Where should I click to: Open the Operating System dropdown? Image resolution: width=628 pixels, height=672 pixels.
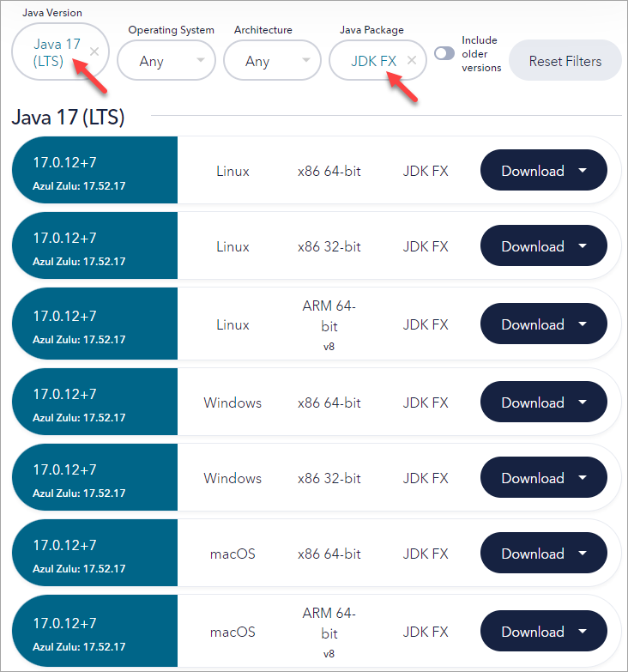[166, 61]
